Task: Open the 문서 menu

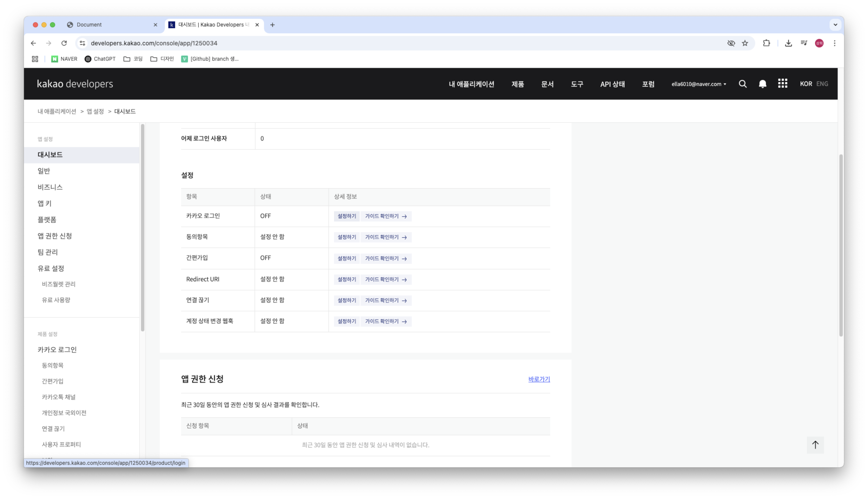Action: 547,84
